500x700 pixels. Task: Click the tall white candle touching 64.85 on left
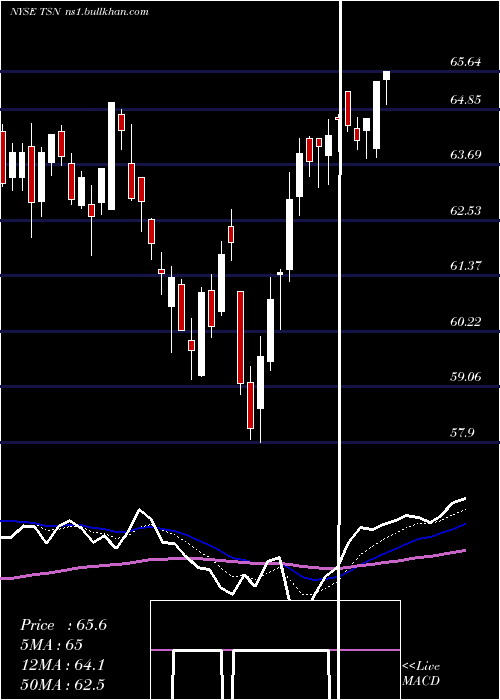(x=111, y=156)
